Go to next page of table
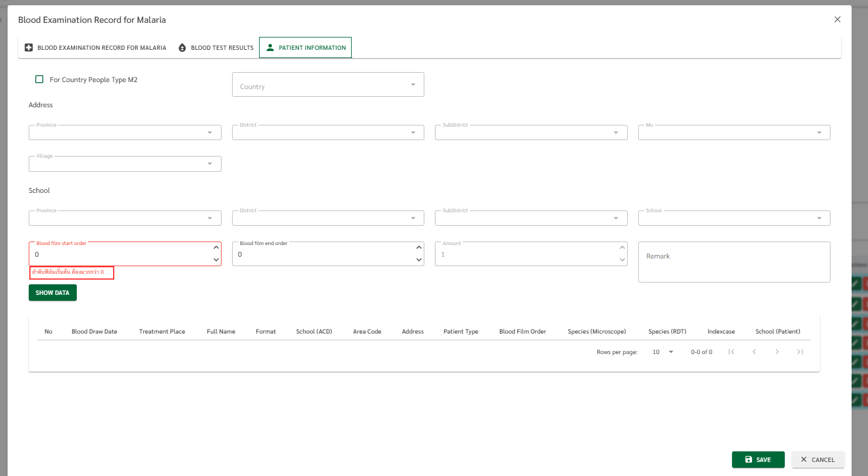 click(777, 352)
